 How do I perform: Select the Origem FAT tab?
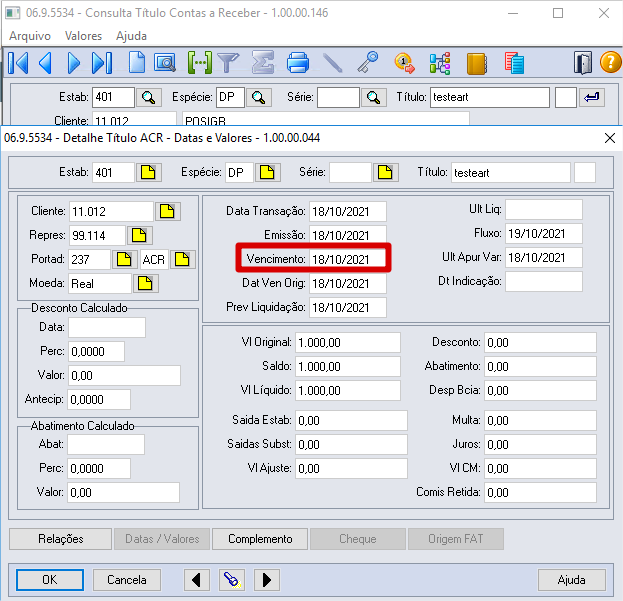456,539
